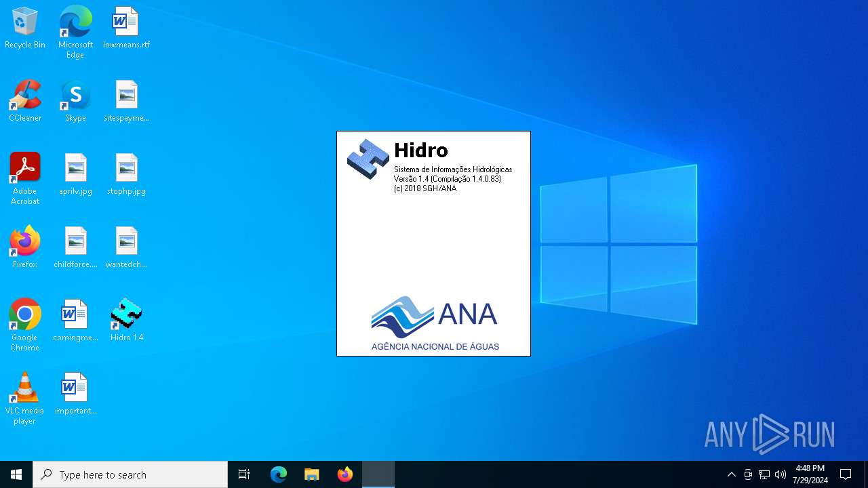Open the clock showing 4:48 PM
The width and height of the screenshot is (868, 488).
pyautogui.click(x=810, y=474)
